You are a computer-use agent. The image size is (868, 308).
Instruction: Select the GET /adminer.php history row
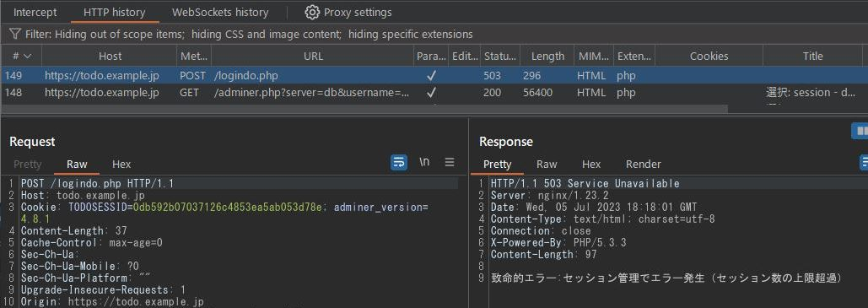click(434, 93)
